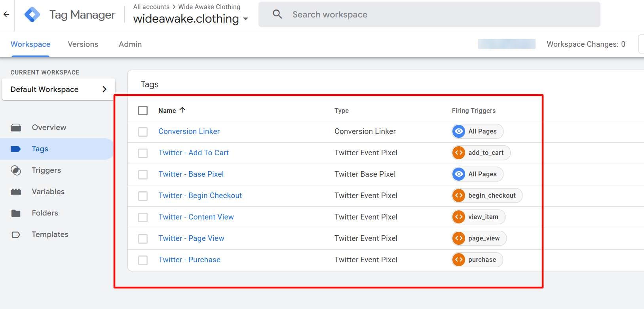Viewport: 644px width, 309px height.
Task: Click the Variables sidebar icon
Action: pyautogui.click(x=16, y=192)
